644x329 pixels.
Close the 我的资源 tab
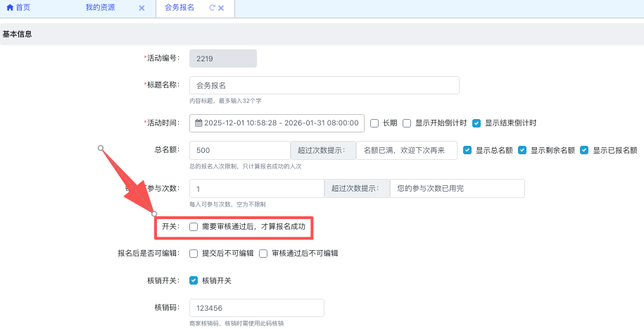[x=141, y=8]
